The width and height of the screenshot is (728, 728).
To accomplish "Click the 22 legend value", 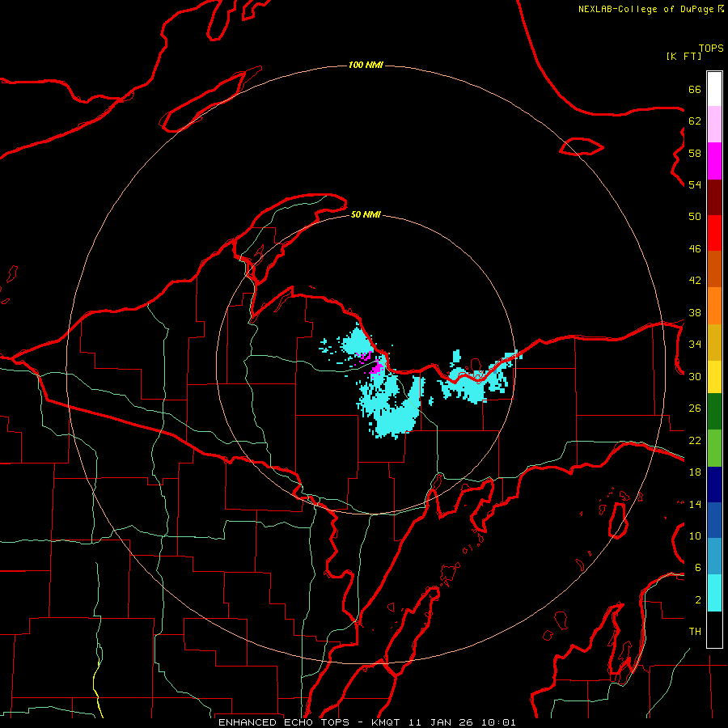I will click(x=695, y=441).
